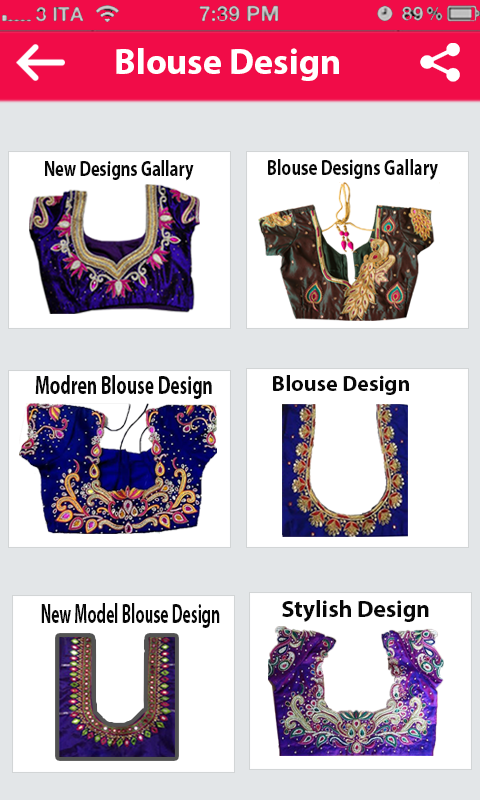This screenshot has width=480, height=800.
Task: Open the Stylish Design tile
Action: (x=361, y=681)
